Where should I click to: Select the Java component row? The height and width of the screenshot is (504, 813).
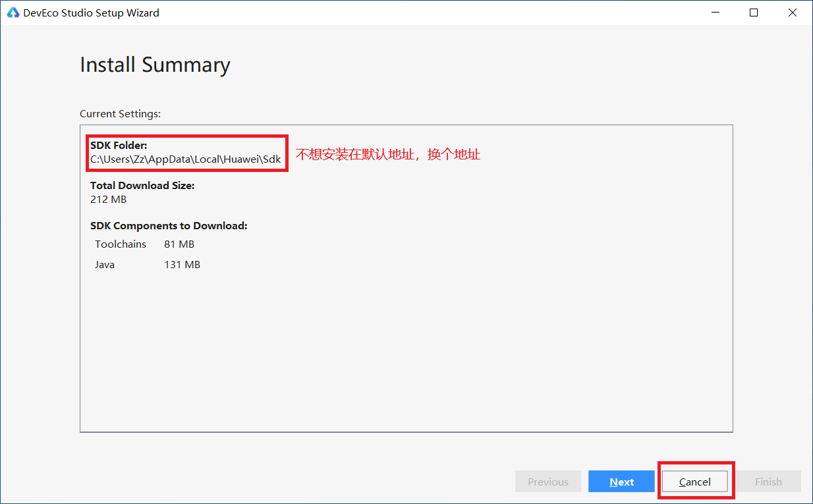click(x=147, y=265)
